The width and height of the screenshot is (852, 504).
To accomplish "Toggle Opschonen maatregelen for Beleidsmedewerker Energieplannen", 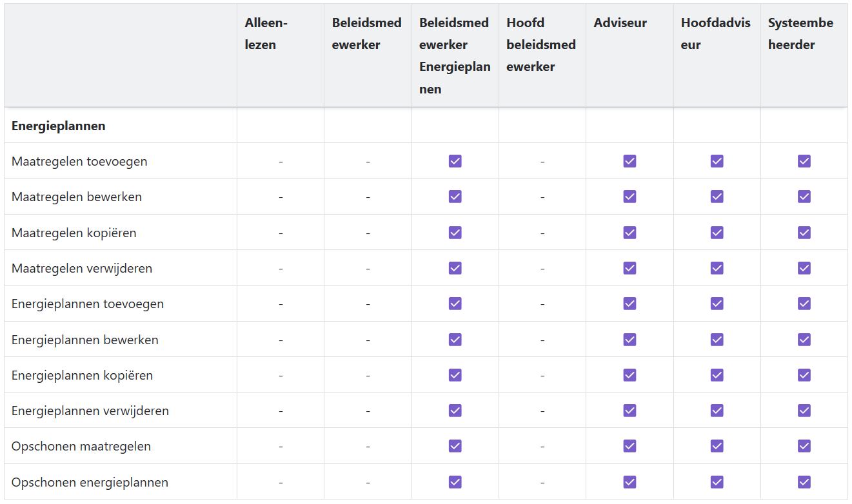I will [455, 446].
